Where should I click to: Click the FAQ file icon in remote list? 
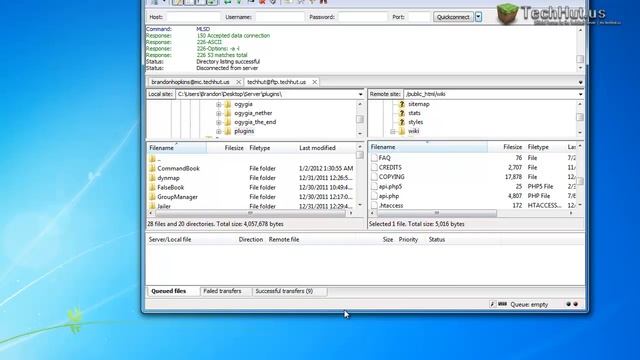374,158
